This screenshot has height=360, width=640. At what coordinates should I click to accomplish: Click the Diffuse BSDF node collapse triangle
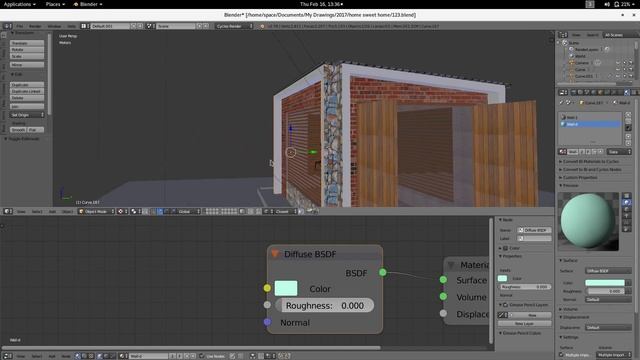click(x=275, y=254)
